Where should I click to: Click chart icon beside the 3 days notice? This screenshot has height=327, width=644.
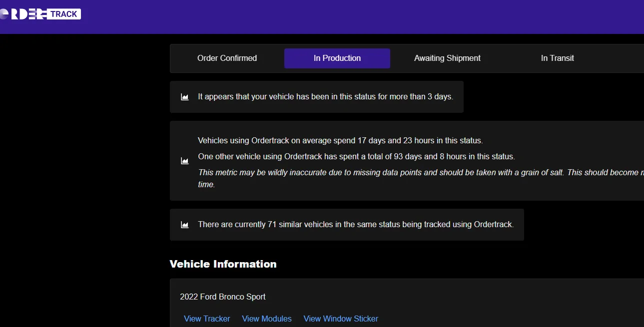pyautogui.click(x=184, y=97)
